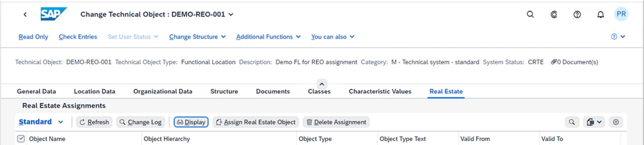Expand the Change Structure dropdown
The width and height of the screenshot is (644, 145).
(x=197, y=37)
